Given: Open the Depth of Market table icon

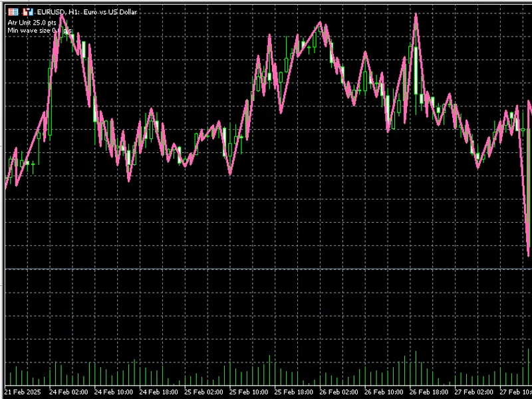Looking at the screenshot, I should pos(13,12).
